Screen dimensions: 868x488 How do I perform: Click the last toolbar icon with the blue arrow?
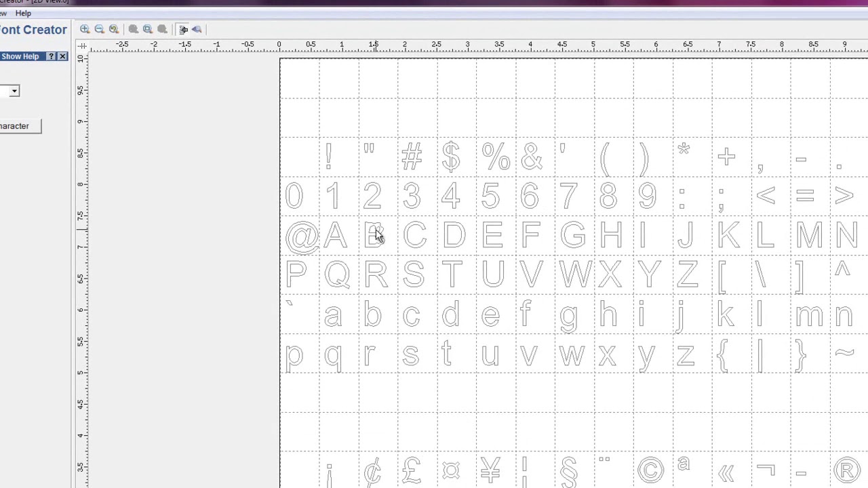[197, 29]
